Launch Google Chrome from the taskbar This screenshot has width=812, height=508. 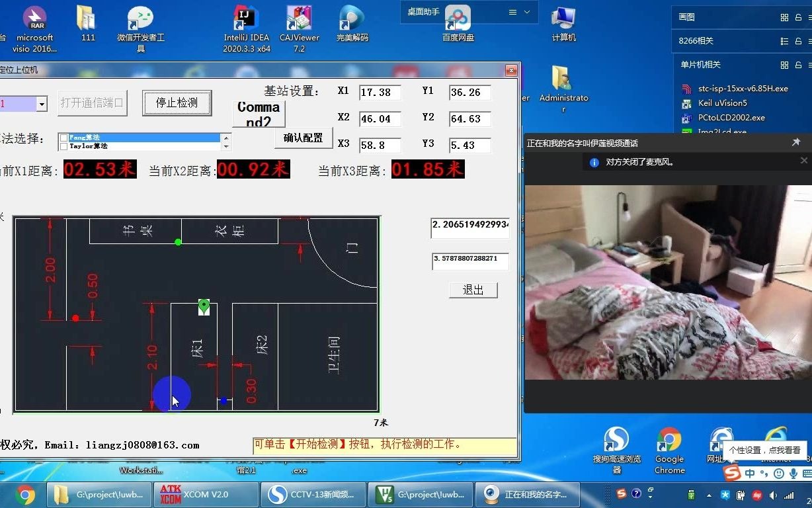coord(24,494)
